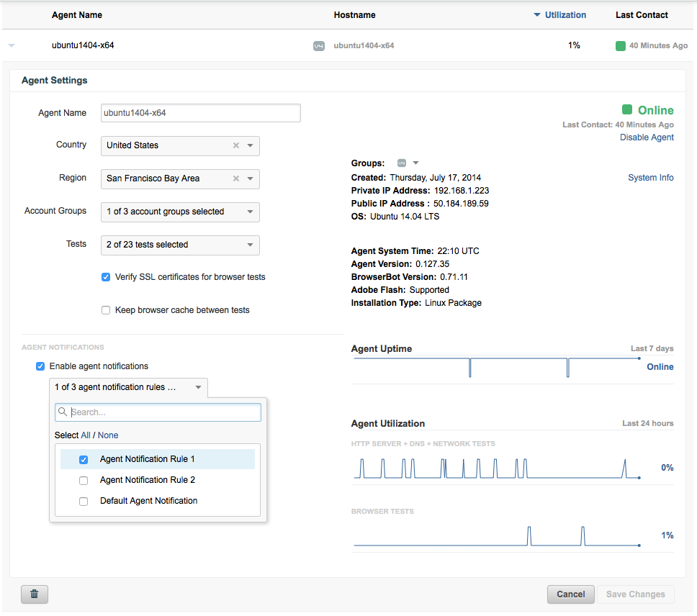The image size is (697, 616).
Task: Click the Browser Tests utilization chart
Action: (497, 535)
